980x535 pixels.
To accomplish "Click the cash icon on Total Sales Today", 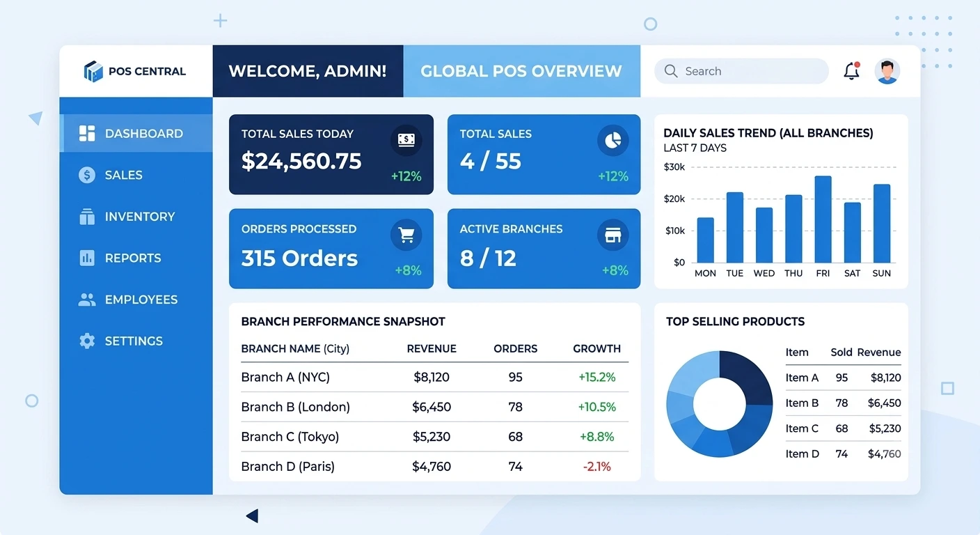I will 406,141.
